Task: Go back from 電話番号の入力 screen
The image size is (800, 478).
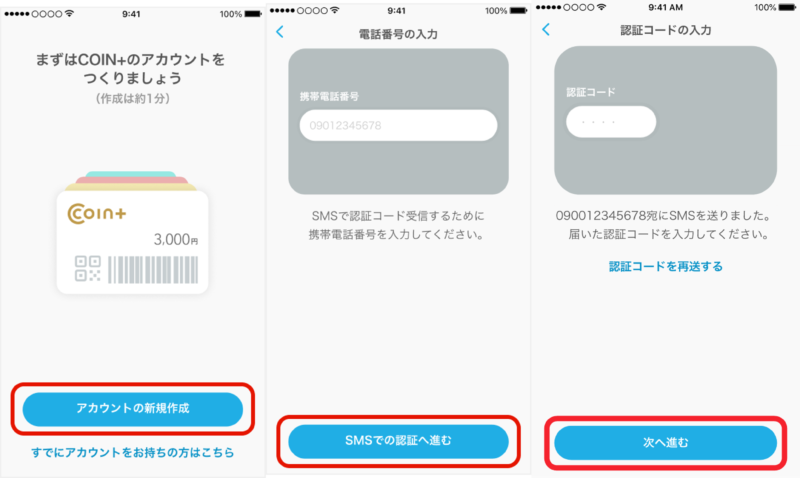Action: tap(280, 32)
